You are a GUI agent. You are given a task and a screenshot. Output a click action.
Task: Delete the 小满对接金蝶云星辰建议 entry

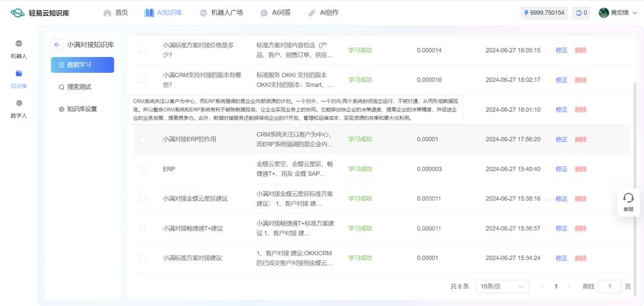click(581, 199)
